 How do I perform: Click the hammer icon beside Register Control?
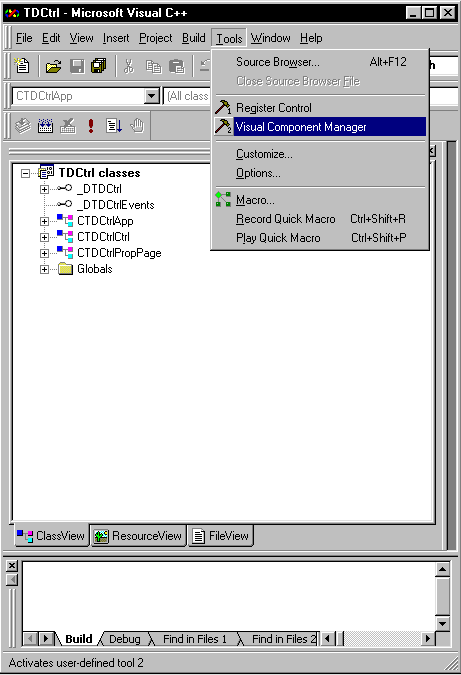tap(223, 108)
